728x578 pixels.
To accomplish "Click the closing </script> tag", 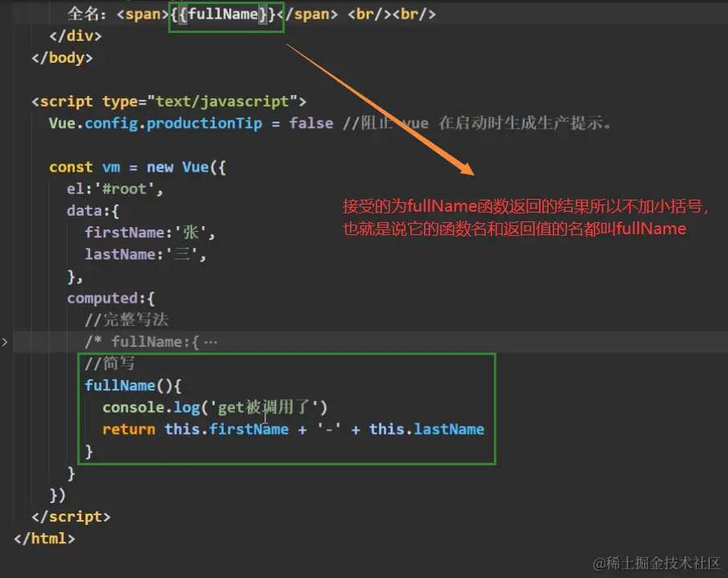I will 71,516.
